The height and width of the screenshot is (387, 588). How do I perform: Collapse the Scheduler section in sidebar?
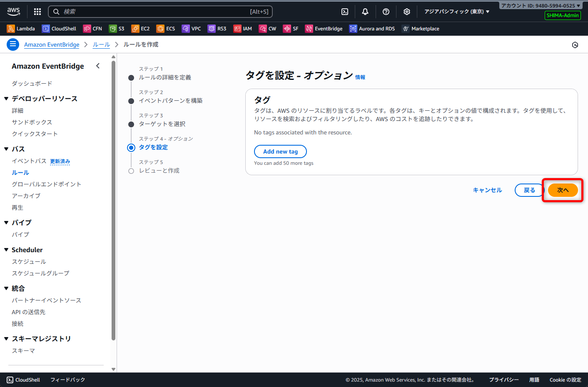(6, 250)
